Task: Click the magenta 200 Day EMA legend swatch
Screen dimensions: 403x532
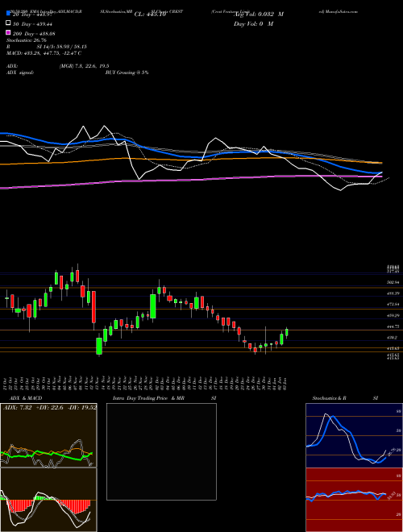Action: coord(8,32)
